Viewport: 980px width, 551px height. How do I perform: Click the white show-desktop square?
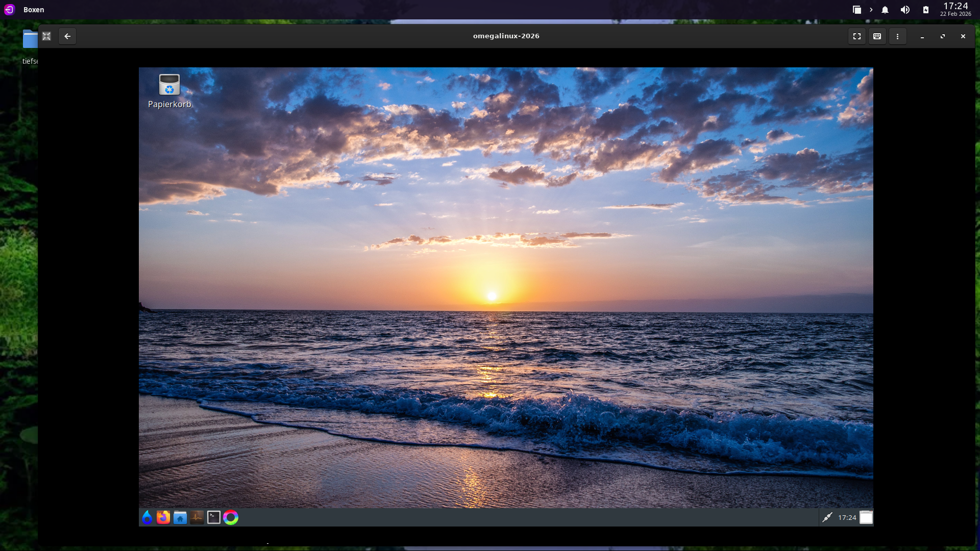pyautogui.click(x=866, y=517)
